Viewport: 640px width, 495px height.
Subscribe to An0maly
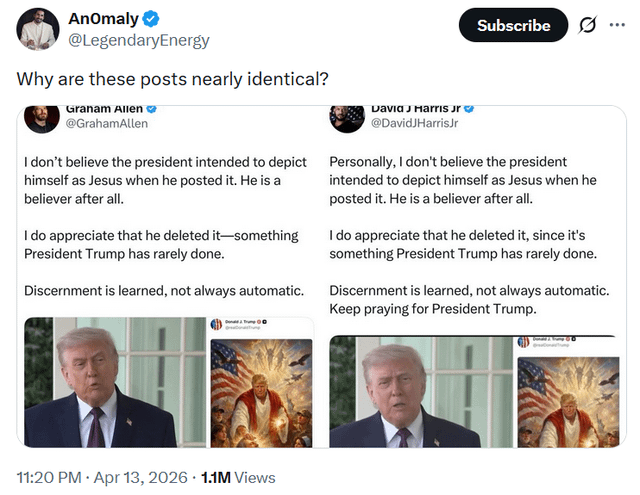click(x=513, y=26)
